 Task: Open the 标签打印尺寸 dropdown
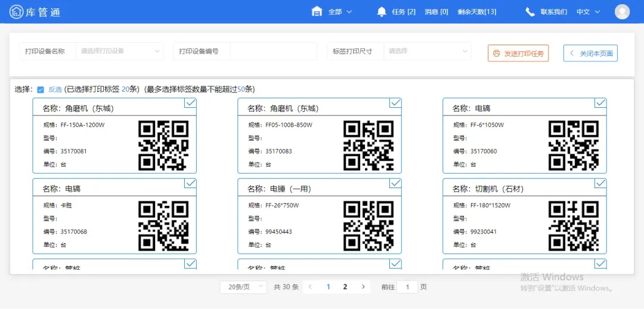[427, 51]
